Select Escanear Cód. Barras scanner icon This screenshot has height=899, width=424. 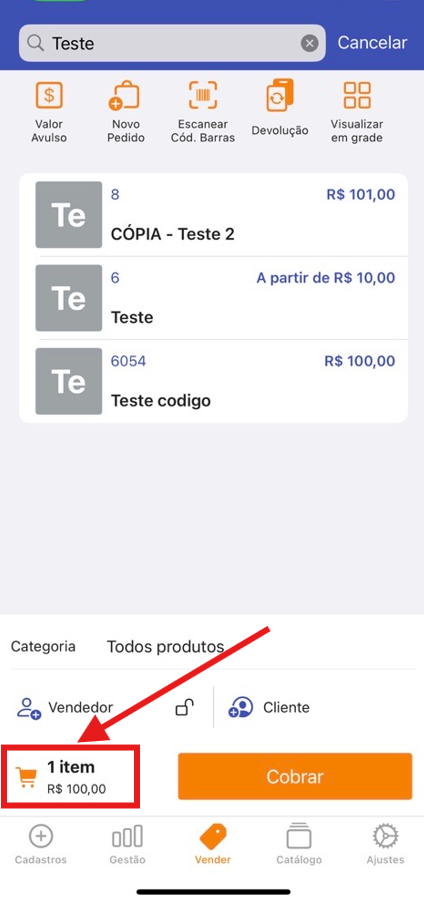(x=203, y=95)
